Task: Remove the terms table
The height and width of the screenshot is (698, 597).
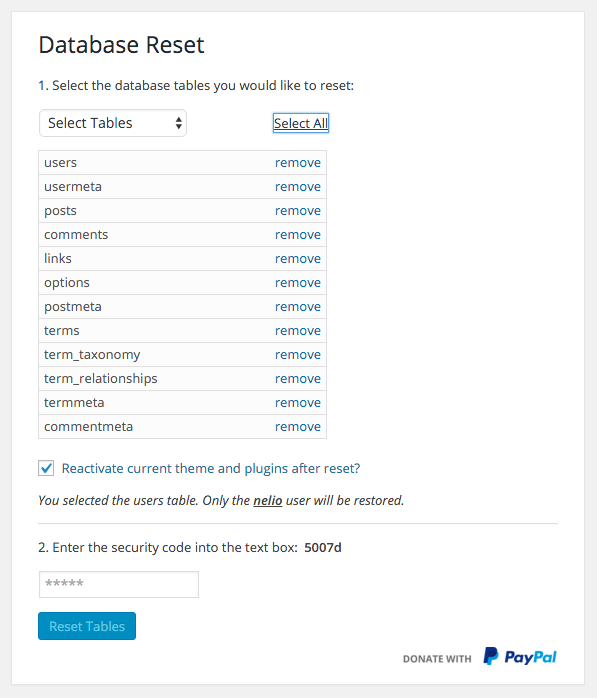Action: 297,331
